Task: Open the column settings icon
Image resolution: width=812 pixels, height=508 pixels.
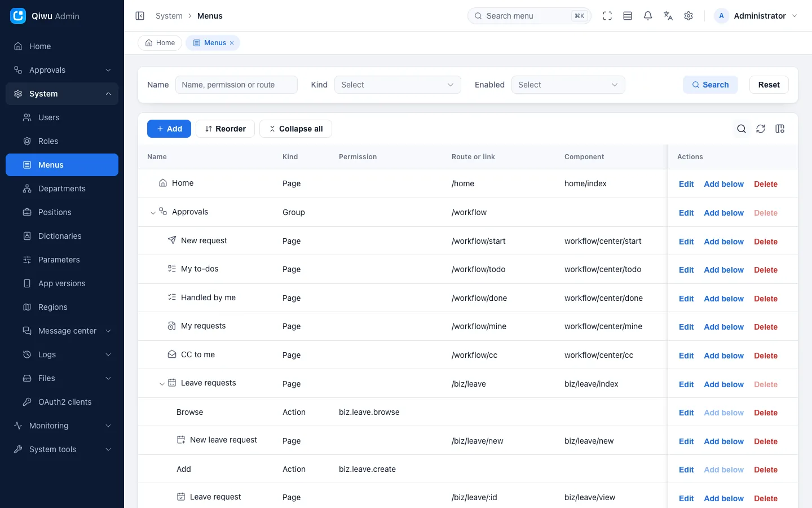Action: (780, 129)
